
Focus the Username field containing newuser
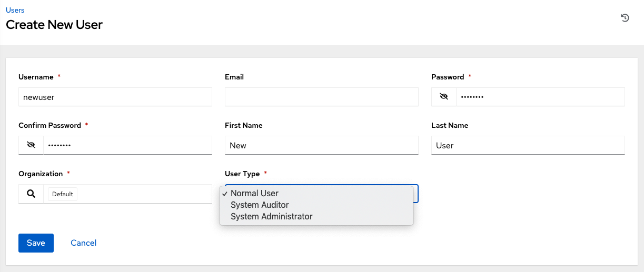click(x=115, y=97)
